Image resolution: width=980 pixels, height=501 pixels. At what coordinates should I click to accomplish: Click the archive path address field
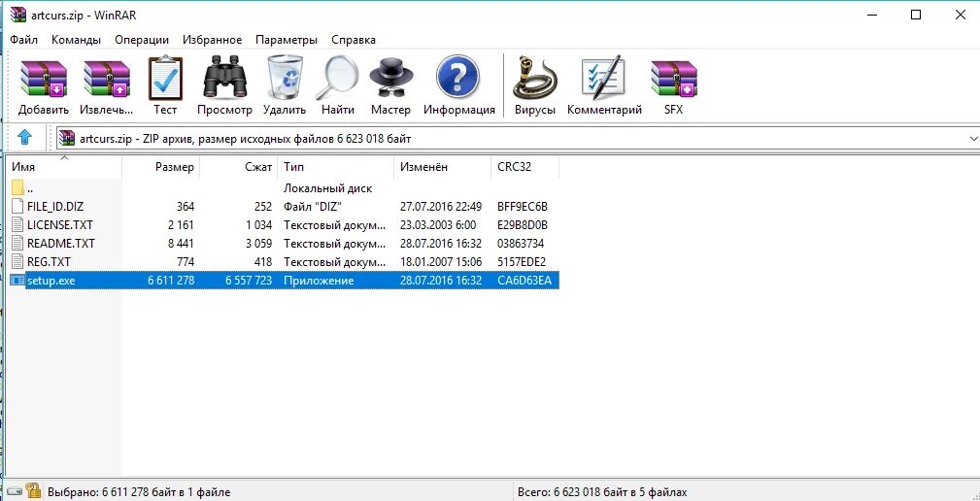coord(518,139)
